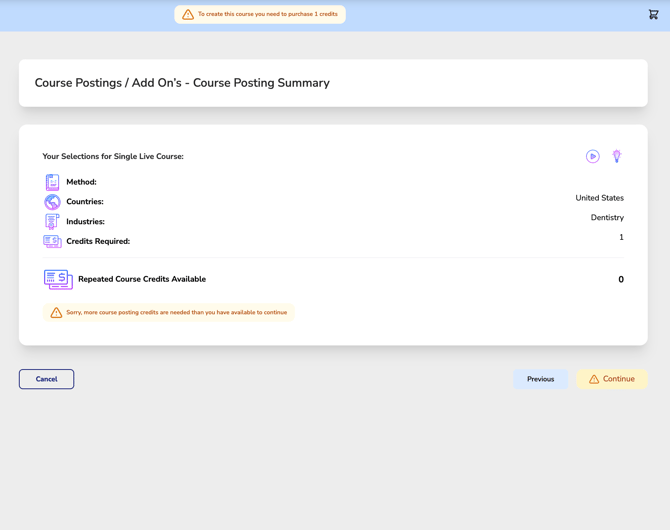Click the Industries certificate icon

click(52, 221)
